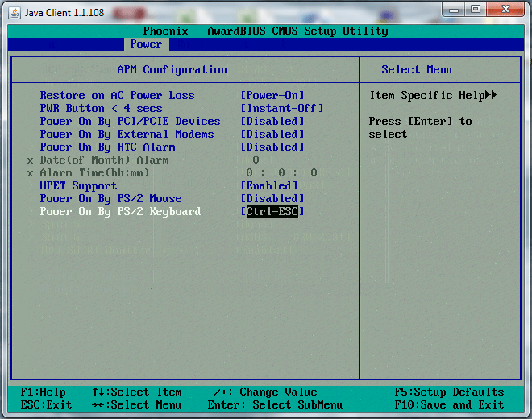This screenshot has height=419, width=532.
Task: Click the Java Client title bar icon
Action: click(x=12, y=10)
